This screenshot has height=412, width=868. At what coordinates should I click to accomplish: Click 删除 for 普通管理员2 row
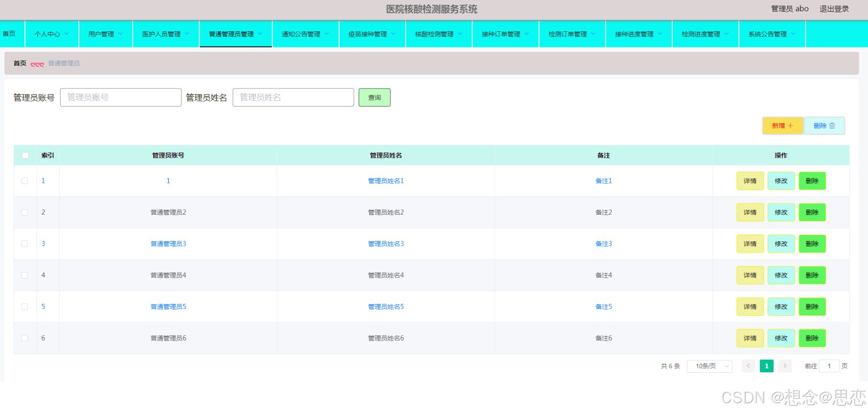[812, 212]
